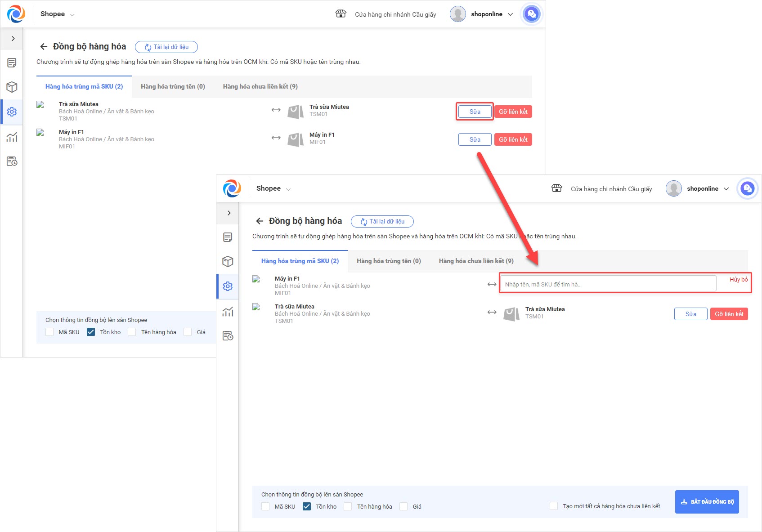Go back using arrow beside Đồng bộ hàng hóa

(x=260, y=221)
